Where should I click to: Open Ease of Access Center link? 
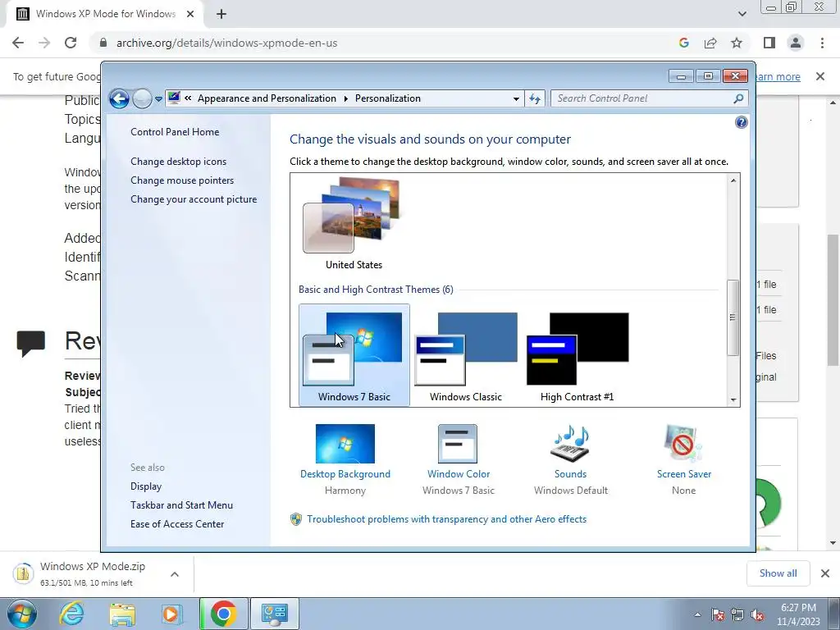coord(177,524)
